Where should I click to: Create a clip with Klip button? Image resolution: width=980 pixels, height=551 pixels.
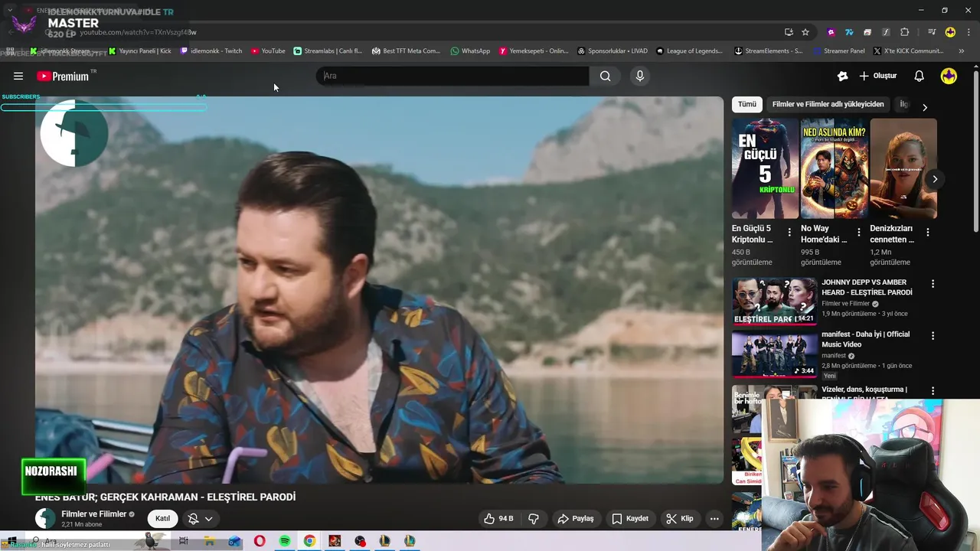680,518
